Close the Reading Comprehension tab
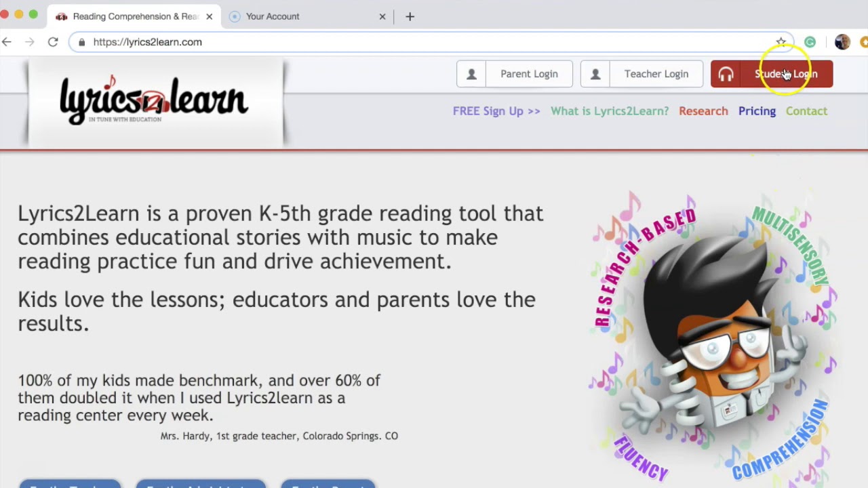Screen dimensions: 868x488 point(209,16)
